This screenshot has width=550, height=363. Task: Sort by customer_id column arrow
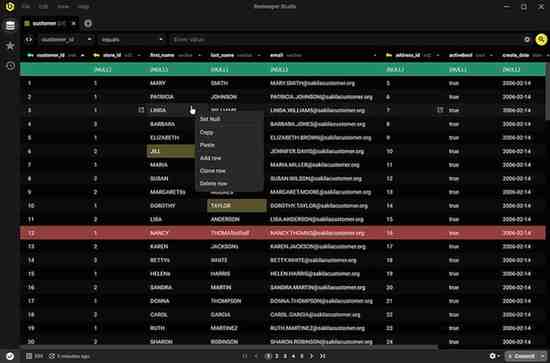point(82,55)
